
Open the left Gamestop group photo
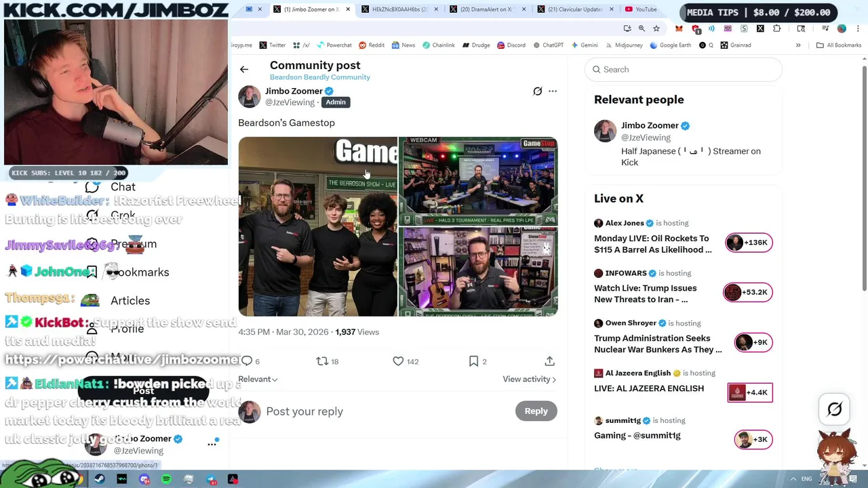317,226
